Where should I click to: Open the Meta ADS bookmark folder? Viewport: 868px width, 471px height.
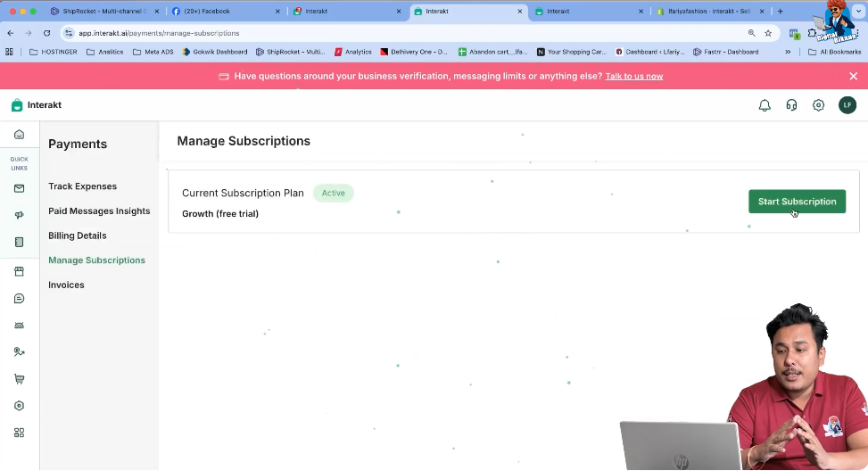coord(153,52)
